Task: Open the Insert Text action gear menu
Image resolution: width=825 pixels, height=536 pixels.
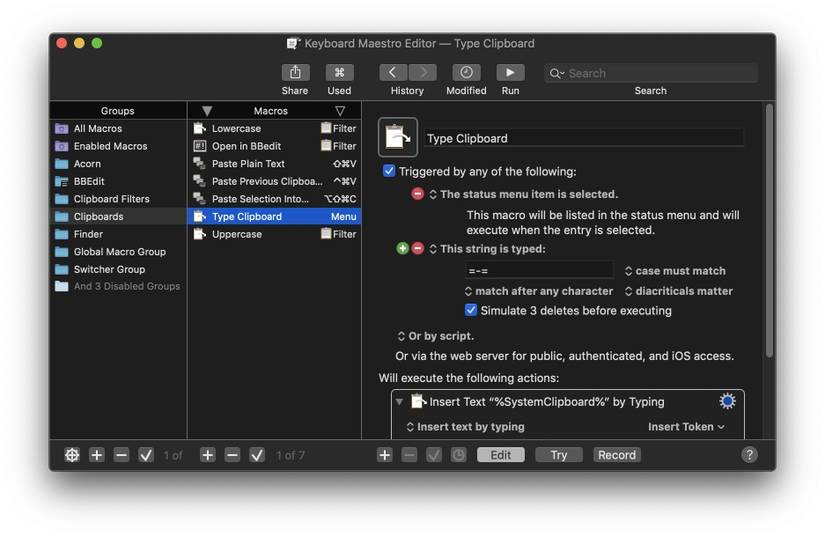Action: (727, 401)
